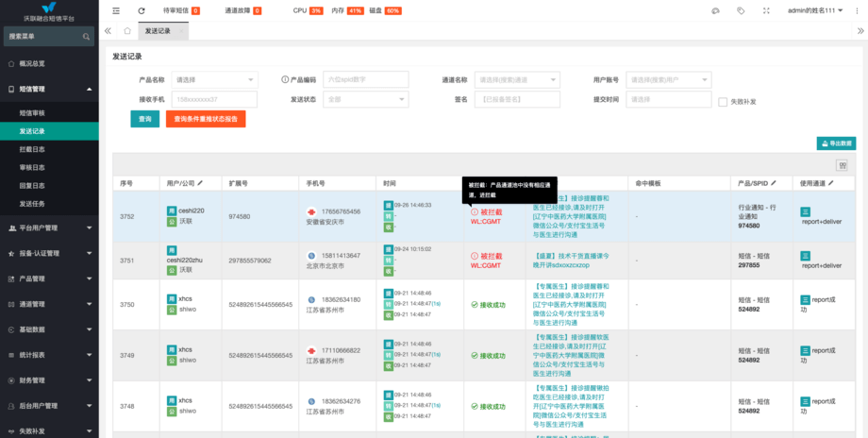The height and width of the screenshot is (438, 868).
Task: Open the 产品名称 dropdown
Action: [x=214, y=79]
